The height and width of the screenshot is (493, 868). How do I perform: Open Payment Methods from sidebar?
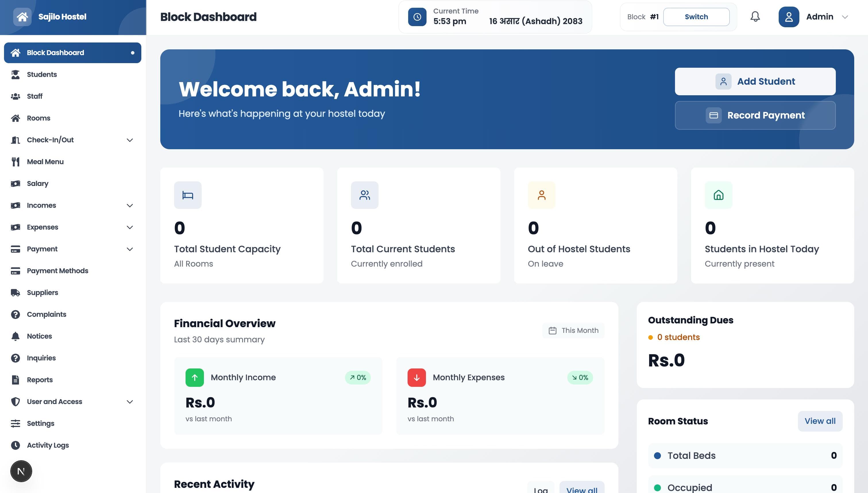tap(72, 271)
